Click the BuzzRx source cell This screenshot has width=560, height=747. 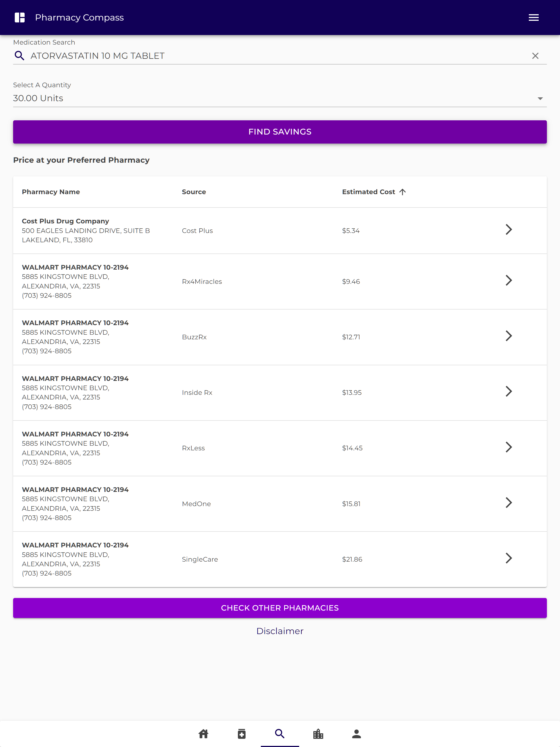point(194,337)
